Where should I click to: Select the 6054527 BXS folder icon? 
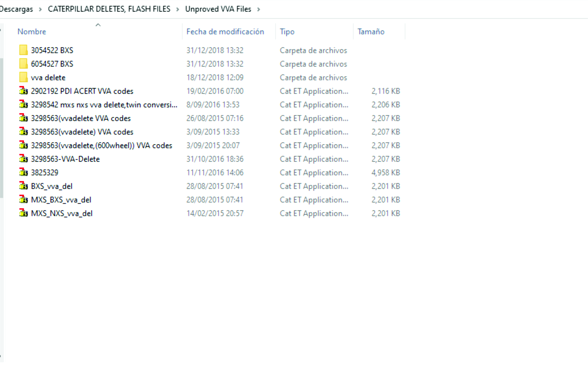coord(23,64)
